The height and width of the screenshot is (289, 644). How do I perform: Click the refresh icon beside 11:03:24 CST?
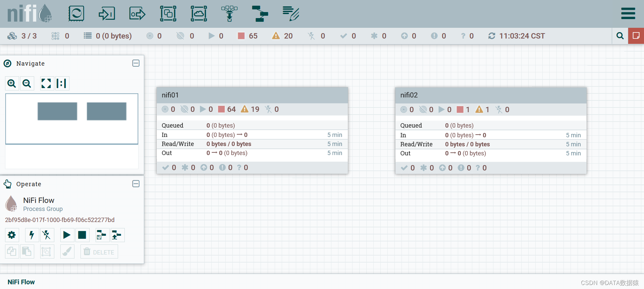[x=492, y=36]
